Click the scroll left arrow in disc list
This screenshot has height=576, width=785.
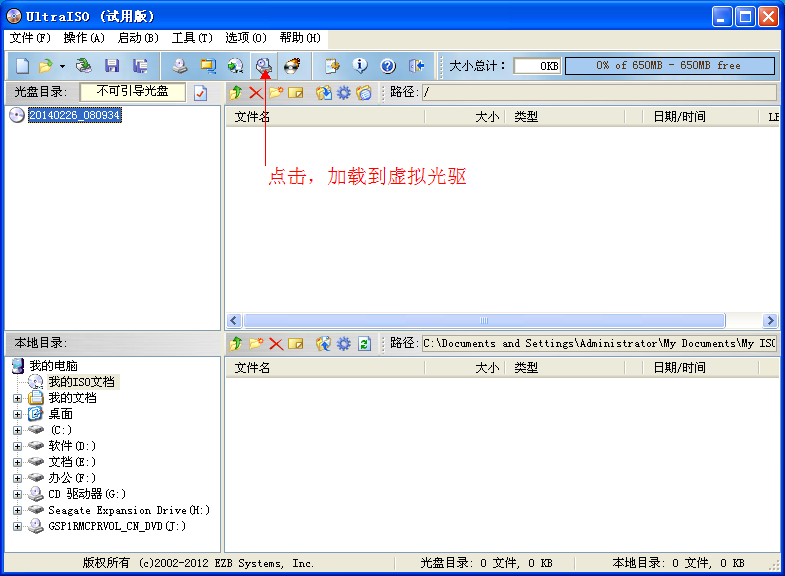pos(234,320)
